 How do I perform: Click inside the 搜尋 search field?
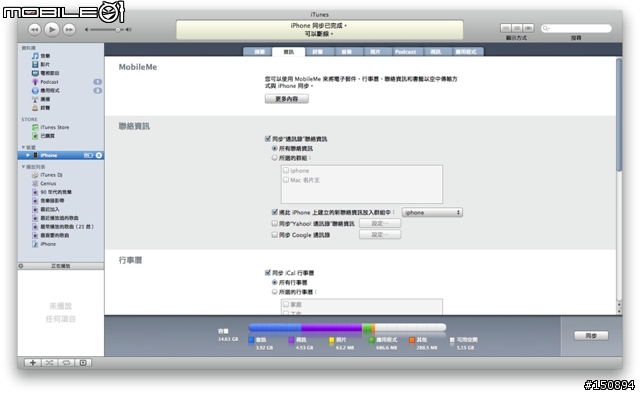click(x=576, y=28)
